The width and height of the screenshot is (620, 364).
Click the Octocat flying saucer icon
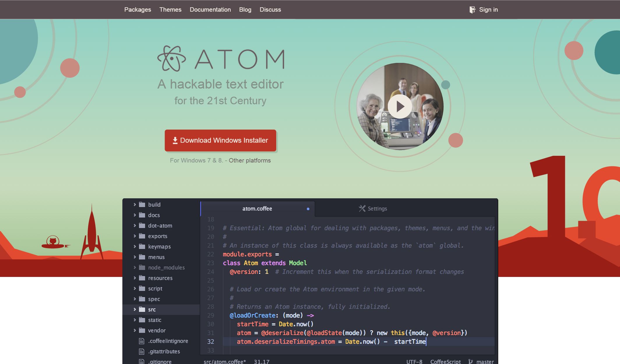[56, 242]
